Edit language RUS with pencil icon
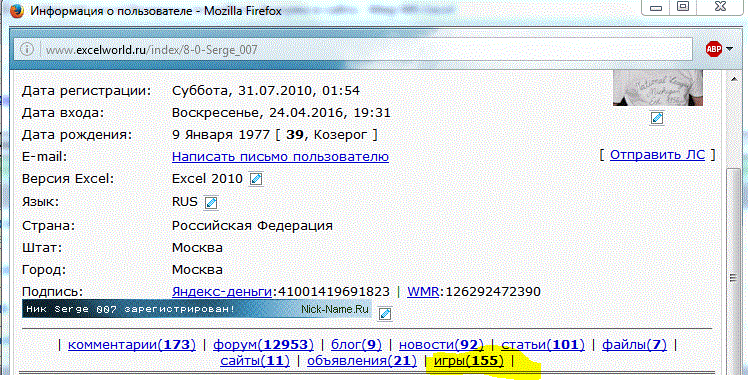This screenshot has width=748, height=380. pyautogui.click(x=211, y=202)
